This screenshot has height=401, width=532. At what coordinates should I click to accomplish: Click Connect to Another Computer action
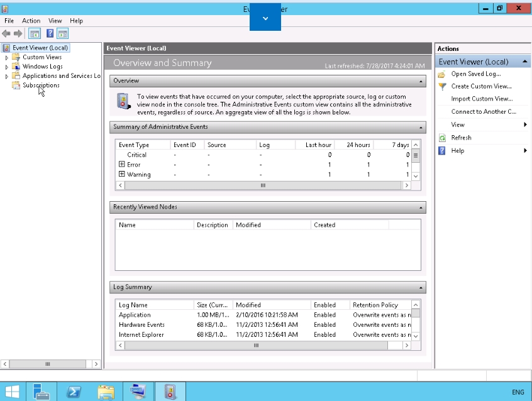point(484,112)
